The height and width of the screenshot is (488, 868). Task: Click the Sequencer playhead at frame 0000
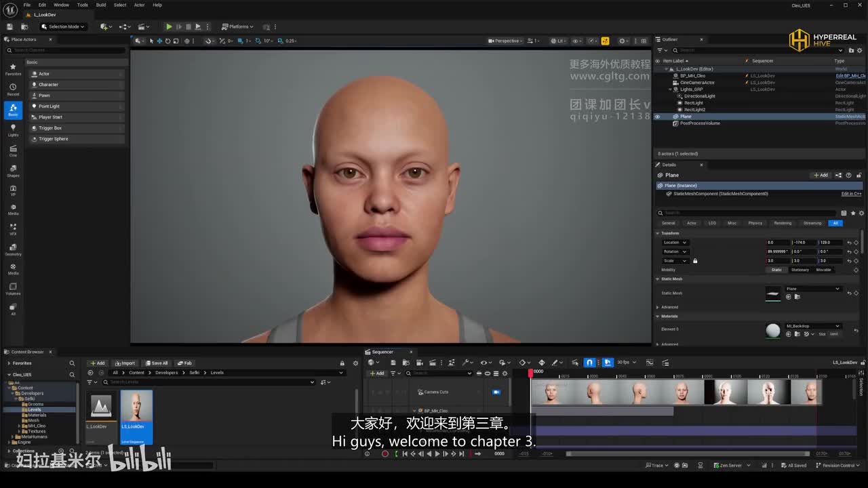[531, 372]
